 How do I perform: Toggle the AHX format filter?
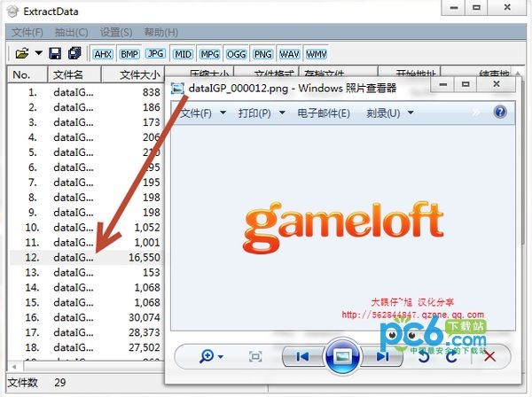[103, 54]
